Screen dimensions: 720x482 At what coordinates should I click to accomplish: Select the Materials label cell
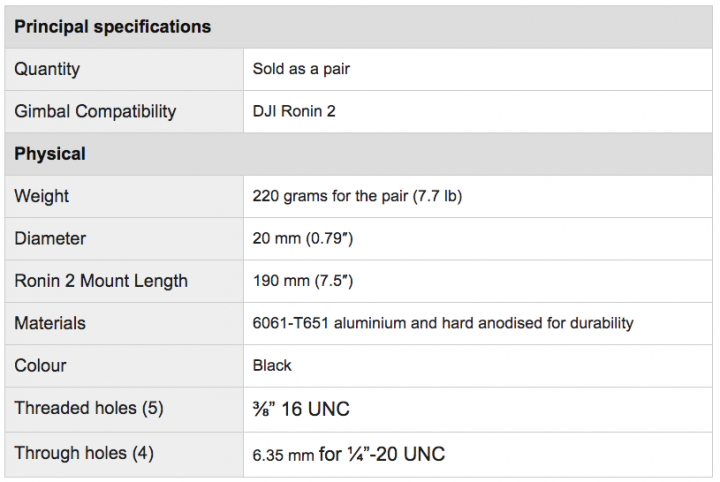[50, 323]
